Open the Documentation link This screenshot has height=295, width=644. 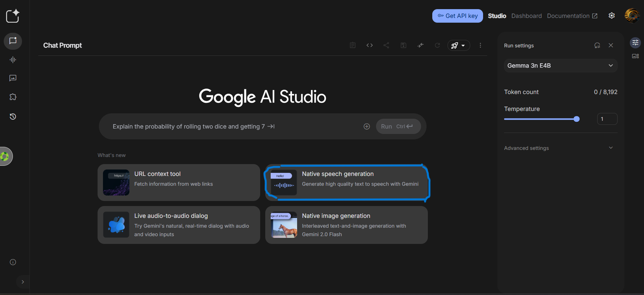[x=572, y=16]
